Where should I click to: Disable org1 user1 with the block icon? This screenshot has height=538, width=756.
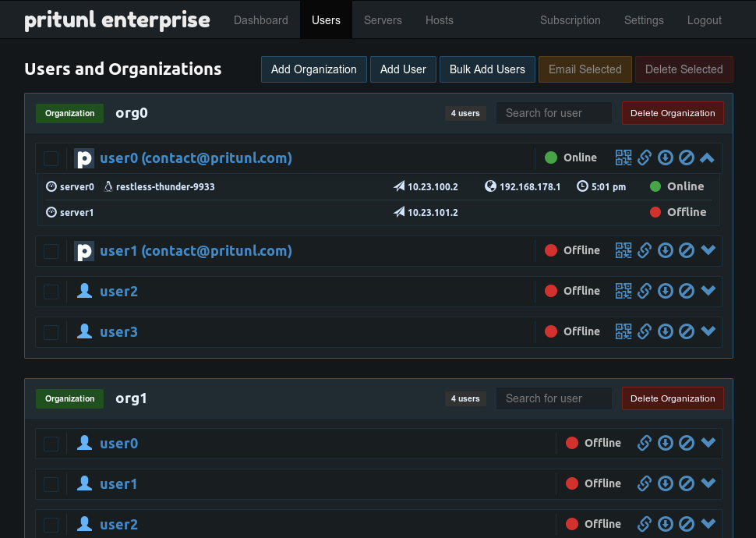(687, 483)
